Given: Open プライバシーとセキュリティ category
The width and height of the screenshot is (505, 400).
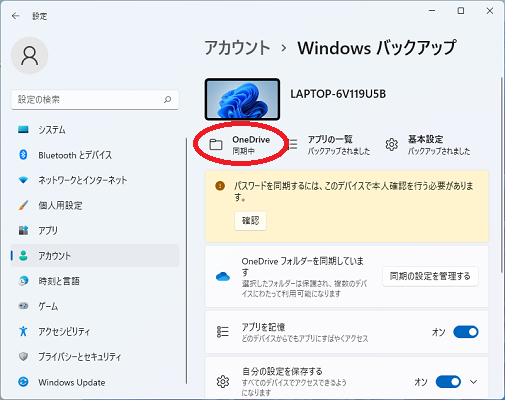Looking at the screenshot, I should 95,357.
